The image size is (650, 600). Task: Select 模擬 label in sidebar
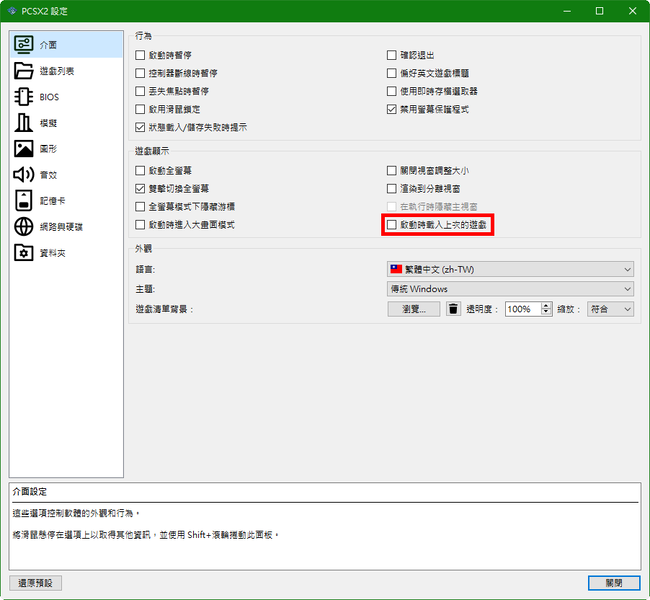(48, 123)
